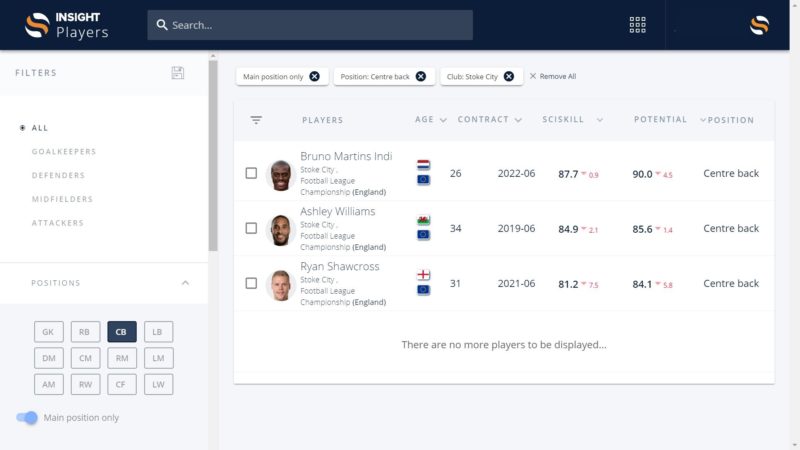Focus the Search input field
Image resolution: width=800 pixels, height=450 pixels.
click(310, 25)
